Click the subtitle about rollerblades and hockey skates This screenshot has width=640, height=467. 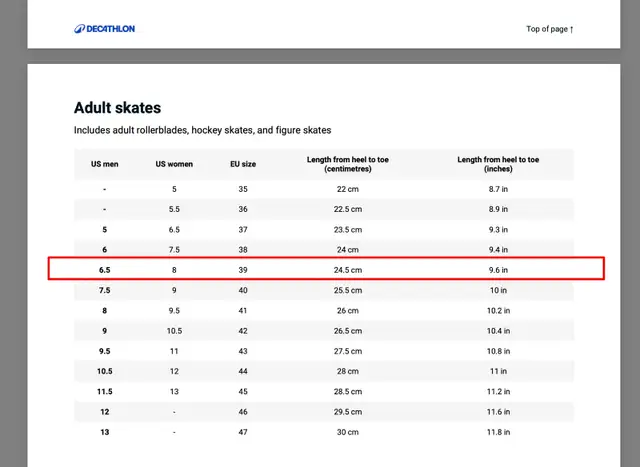(202, 130)
